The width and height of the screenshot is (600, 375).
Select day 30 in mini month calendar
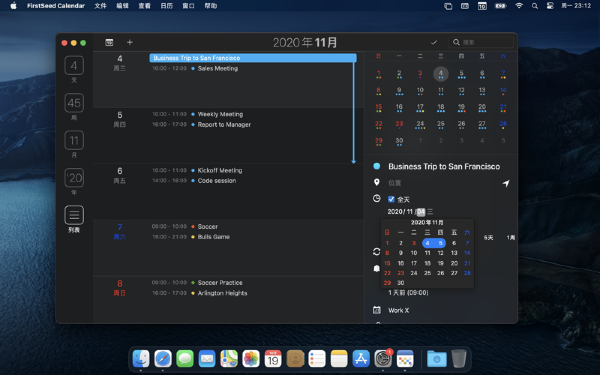(399, 142)
